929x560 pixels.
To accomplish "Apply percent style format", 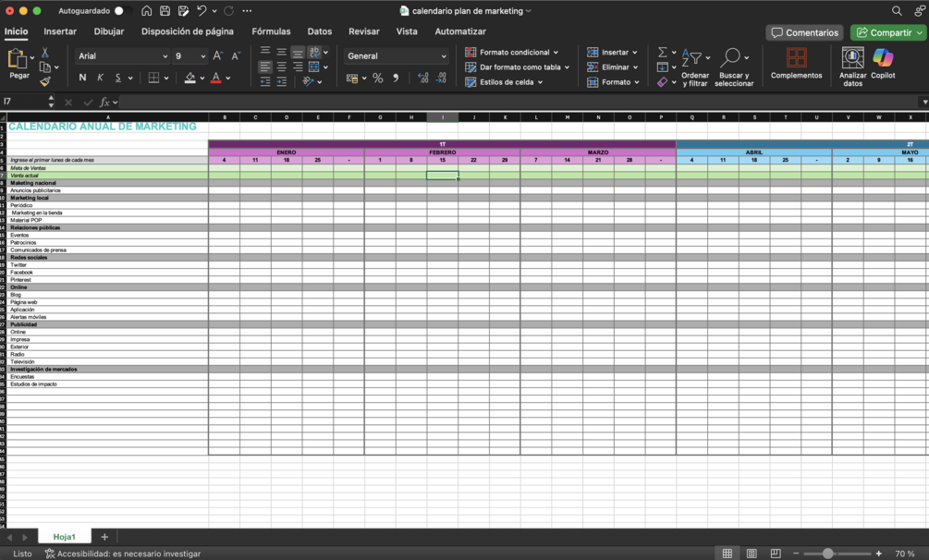I will coord(377,79).
